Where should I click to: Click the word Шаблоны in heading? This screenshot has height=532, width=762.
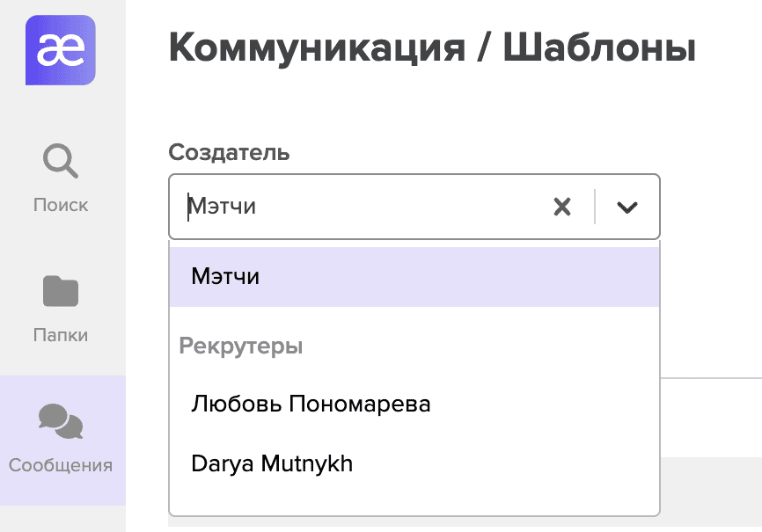pos(599,47)
